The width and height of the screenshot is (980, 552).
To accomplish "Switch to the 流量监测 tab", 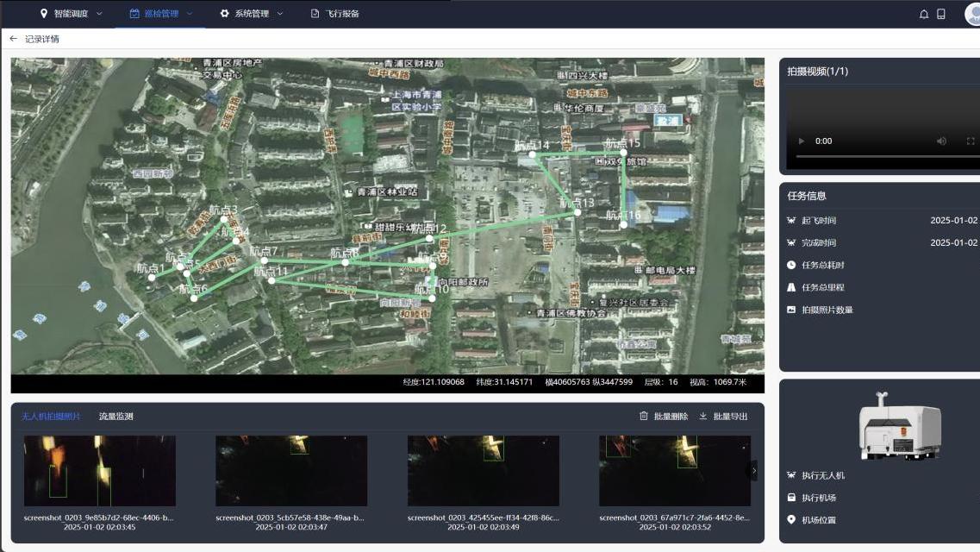I will (116, 417).
